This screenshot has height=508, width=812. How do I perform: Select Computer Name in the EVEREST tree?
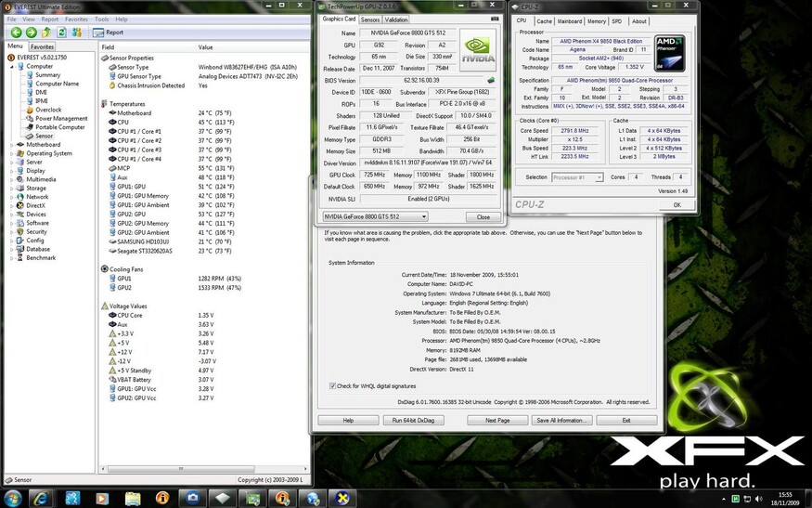[x=57, y=84]
